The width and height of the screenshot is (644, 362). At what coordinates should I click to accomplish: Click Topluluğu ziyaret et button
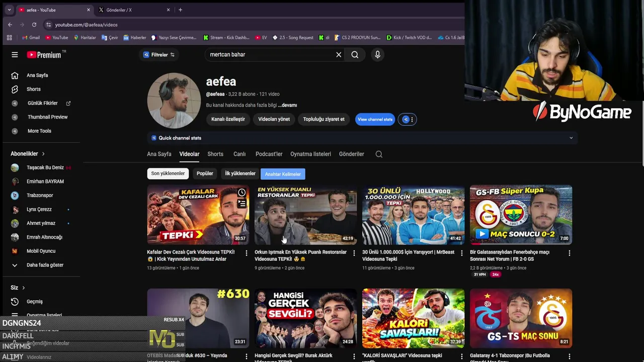[324, 119]
